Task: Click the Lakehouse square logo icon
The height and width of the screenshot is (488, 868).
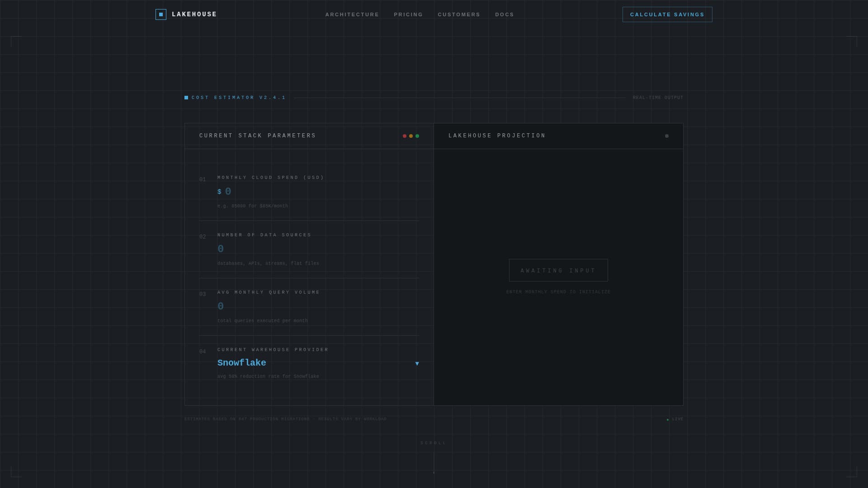Action: click(161, 14)
